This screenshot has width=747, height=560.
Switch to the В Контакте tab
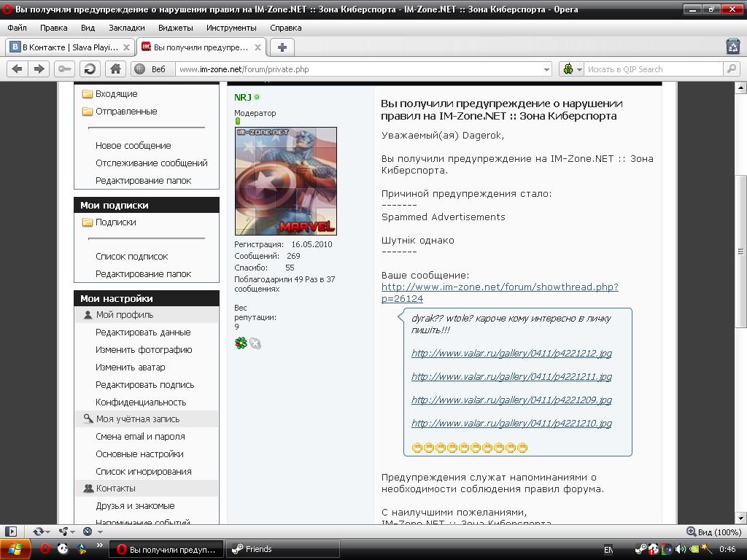point(69,47)
